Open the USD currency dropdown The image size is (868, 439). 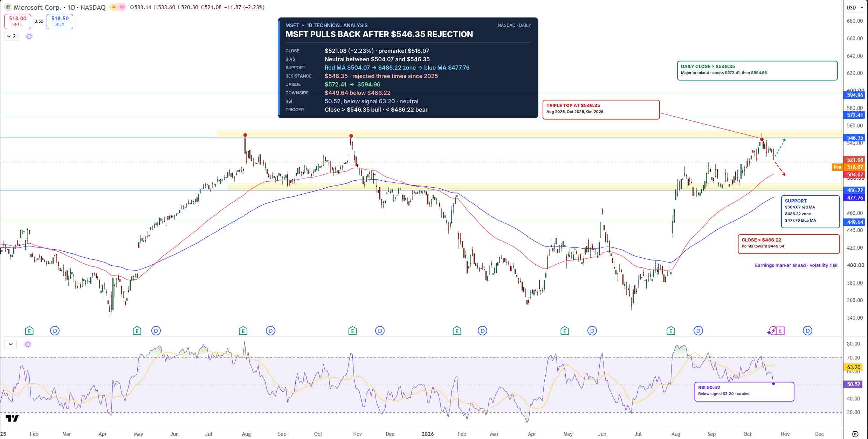855,7
